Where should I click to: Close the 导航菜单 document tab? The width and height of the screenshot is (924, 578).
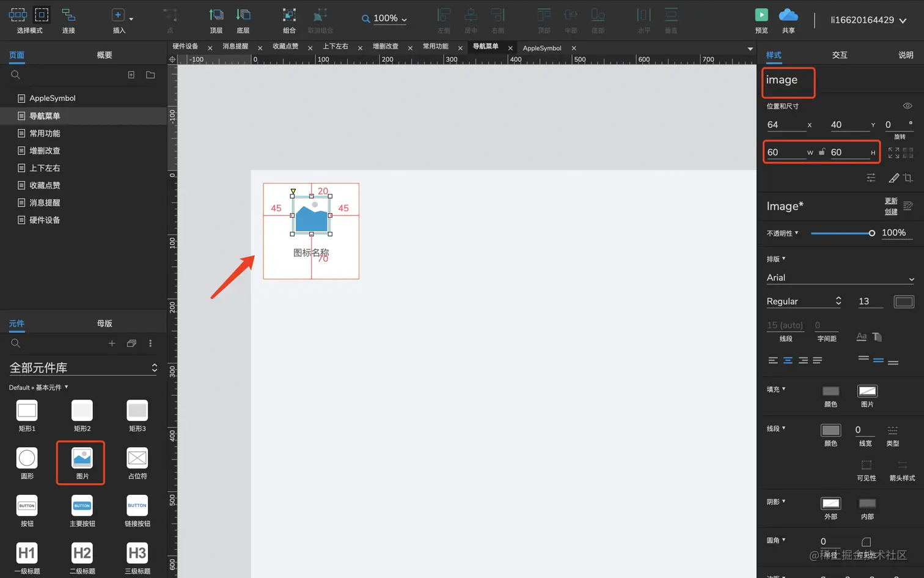[x=510, y=48]
